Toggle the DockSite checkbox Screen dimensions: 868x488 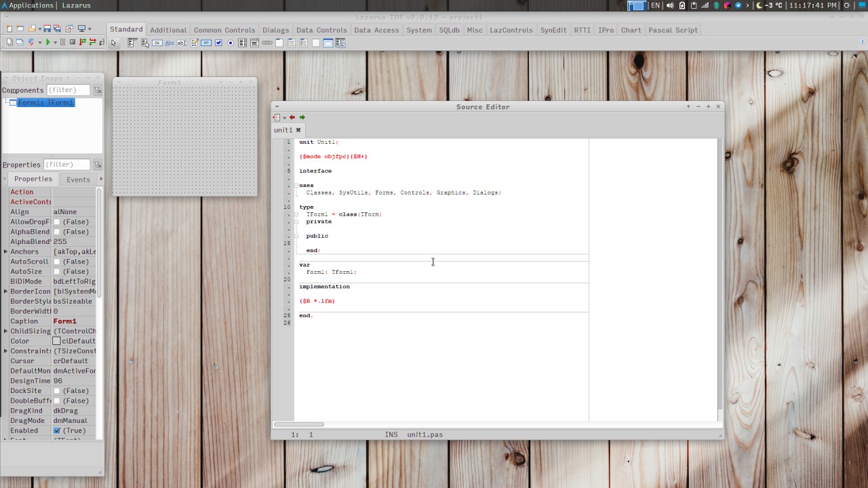point(57,391)
